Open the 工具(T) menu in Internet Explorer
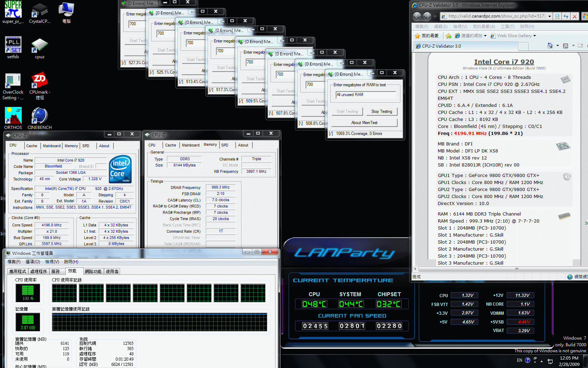Viewport: 588px width, 368px height. click(507, 27)
